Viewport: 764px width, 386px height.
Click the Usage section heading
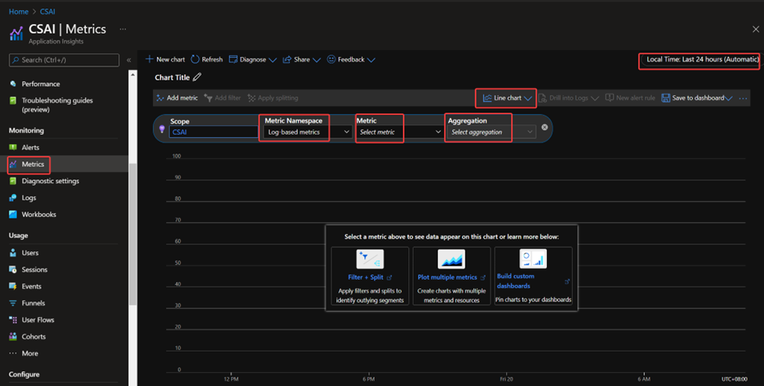pos(18,235)
